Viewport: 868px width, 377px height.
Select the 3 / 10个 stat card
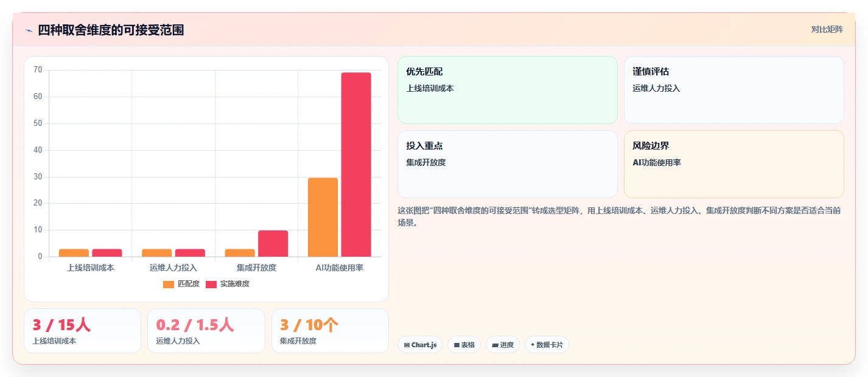coord(330,331)
